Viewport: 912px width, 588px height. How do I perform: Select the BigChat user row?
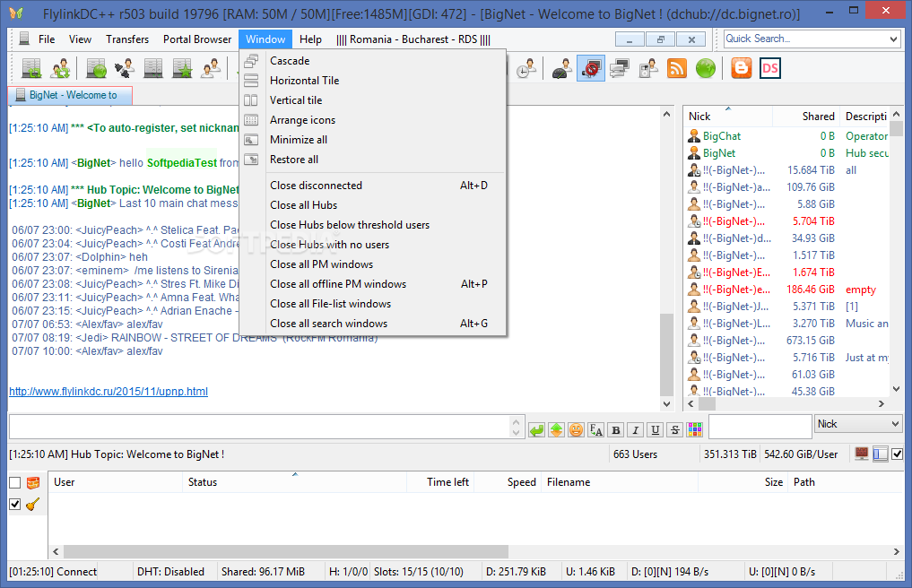(787, 136)
